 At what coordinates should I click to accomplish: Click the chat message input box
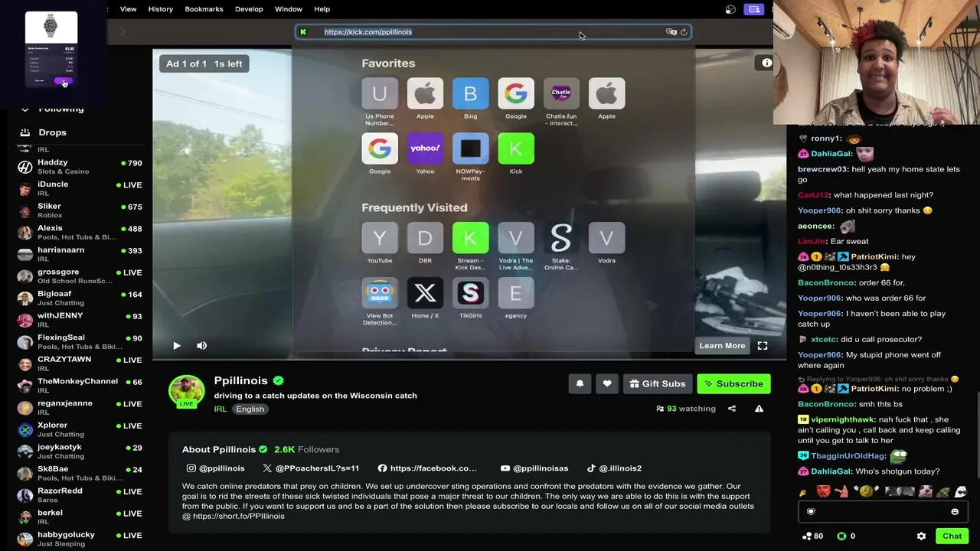coord(882,512)
